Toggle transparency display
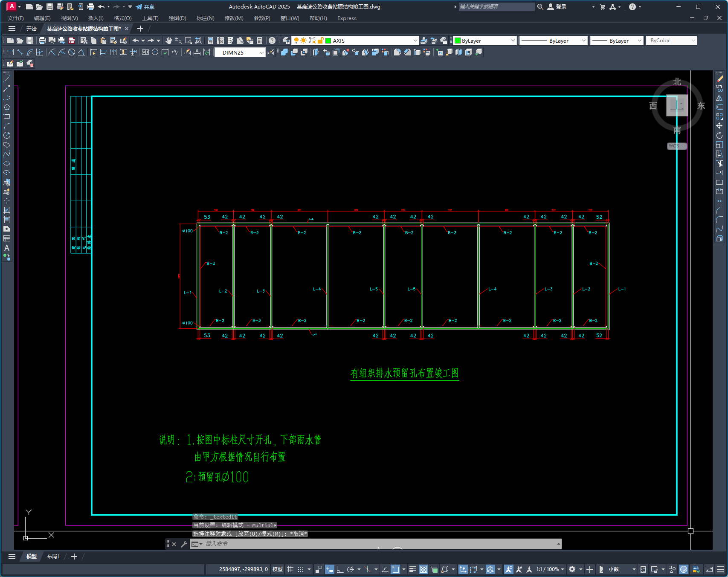 pyautogui.click(x=423, y=569)
